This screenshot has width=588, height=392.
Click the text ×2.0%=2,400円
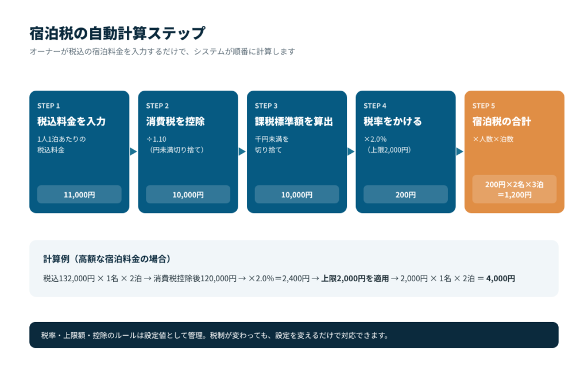coord(279,278)
